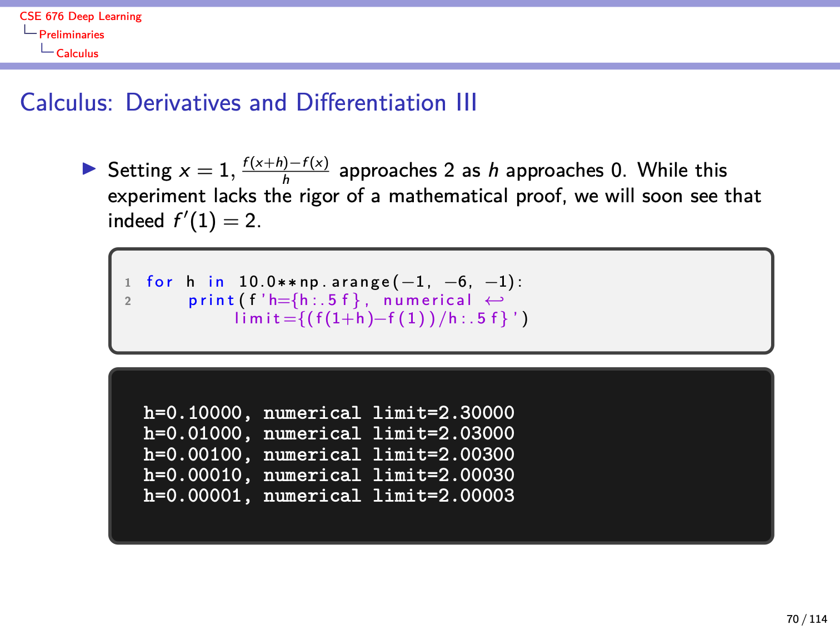Click the text 'indeed f′(1) = 2.'
This screenshot has width=840, height=630.
[184, 221]
